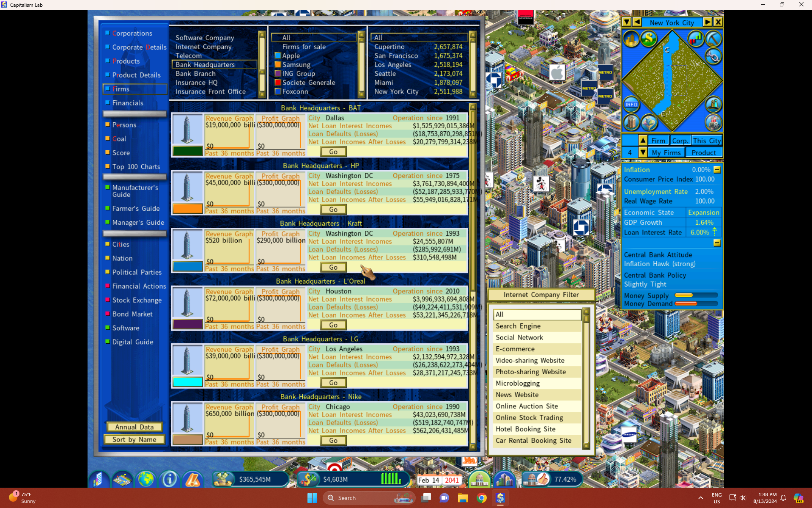Click the Sort by Name button
The height and width of the screenshot is (508, 812).
[134, 439]
